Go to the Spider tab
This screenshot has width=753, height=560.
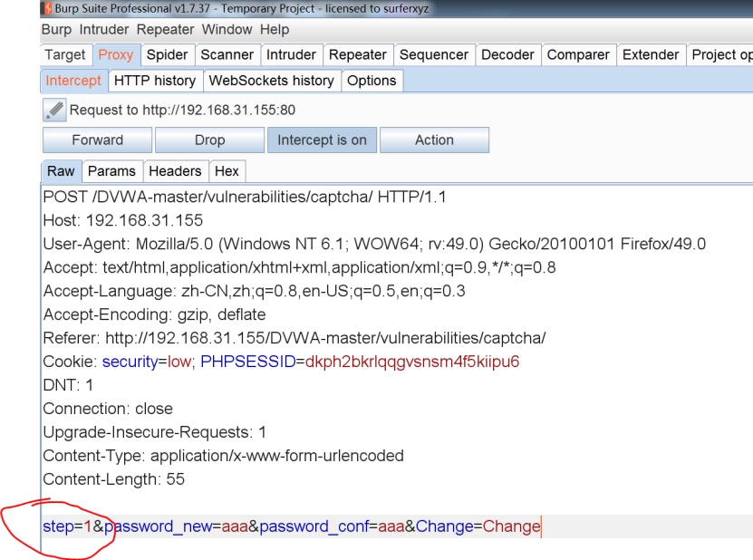[x=167, y=54]
